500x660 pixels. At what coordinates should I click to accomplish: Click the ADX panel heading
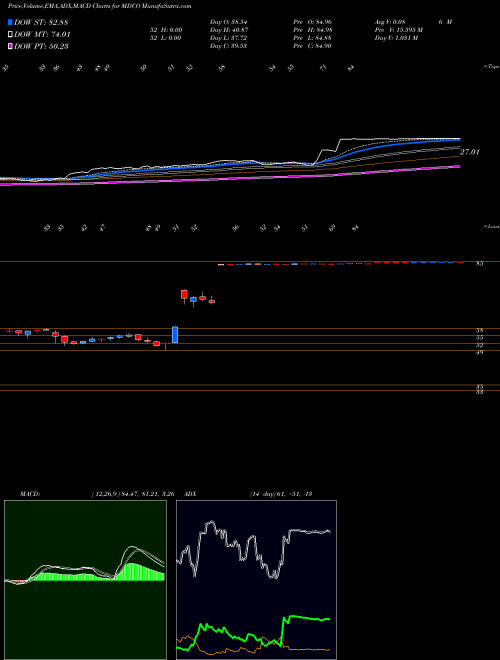point(192,494)
